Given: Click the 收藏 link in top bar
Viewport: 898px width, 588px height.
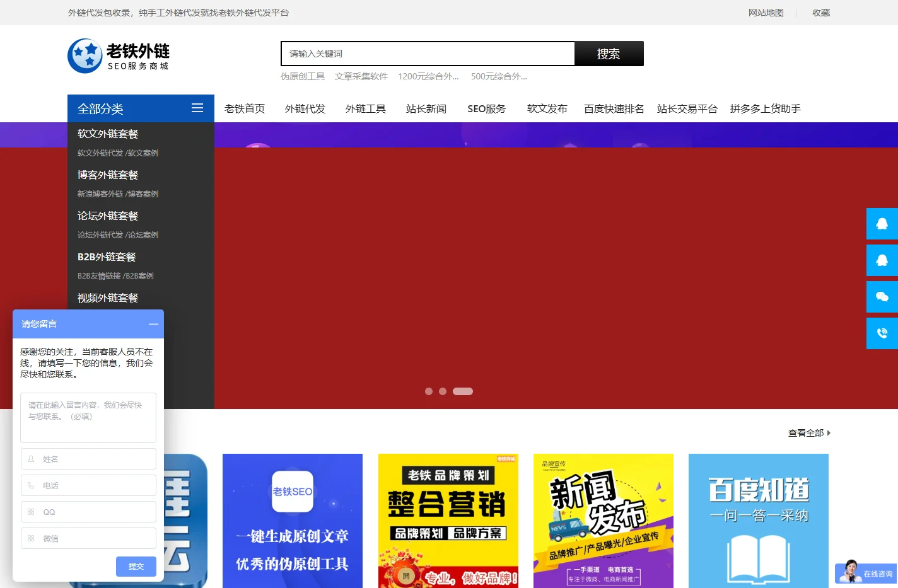Looking at the screenshot, I should [x=821, y=13].
